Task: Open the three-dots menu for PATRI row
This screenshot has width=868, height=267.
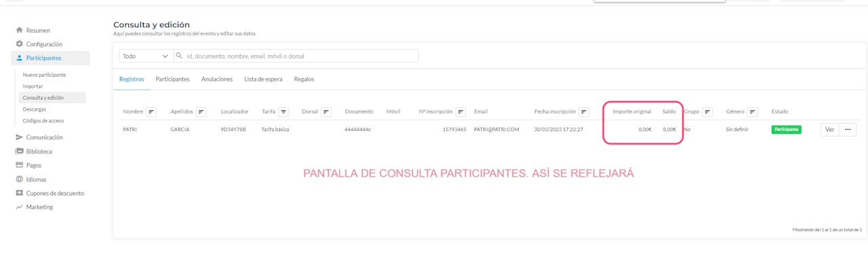Action: coord(848,130)
